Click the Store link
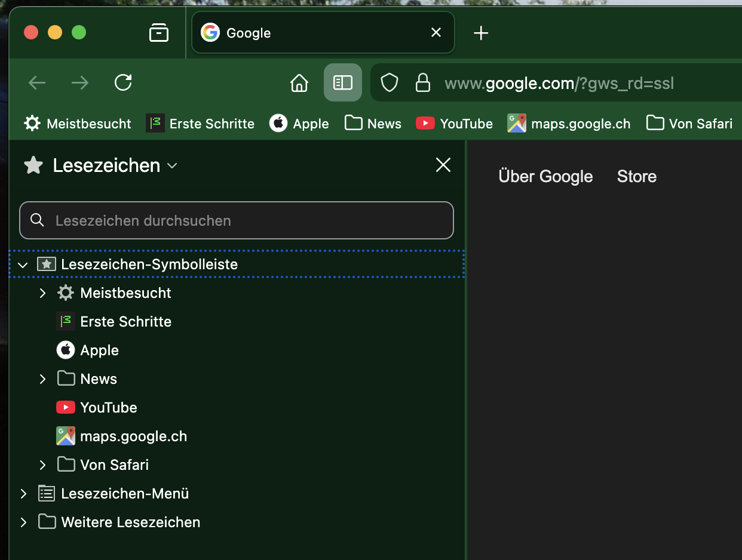Viewport: 742px width, 560px height. click(636, 177)
